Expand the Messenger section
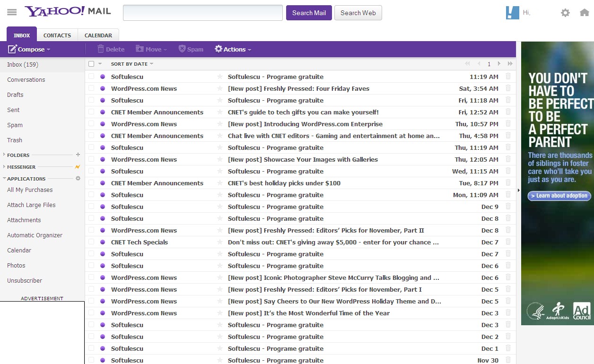This screenshot has width=594, height=364. [5, 167]
